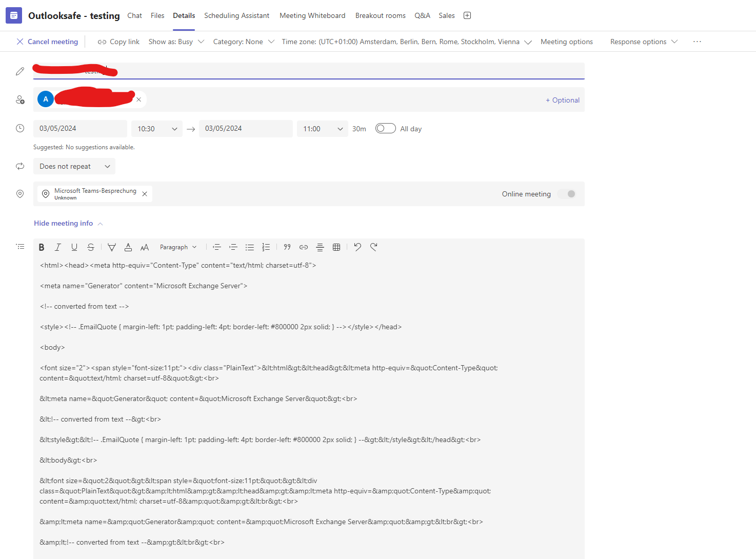Open the end time 11:00 dropdown
This screenshot has height=559, width=756.
coord(323,129)
